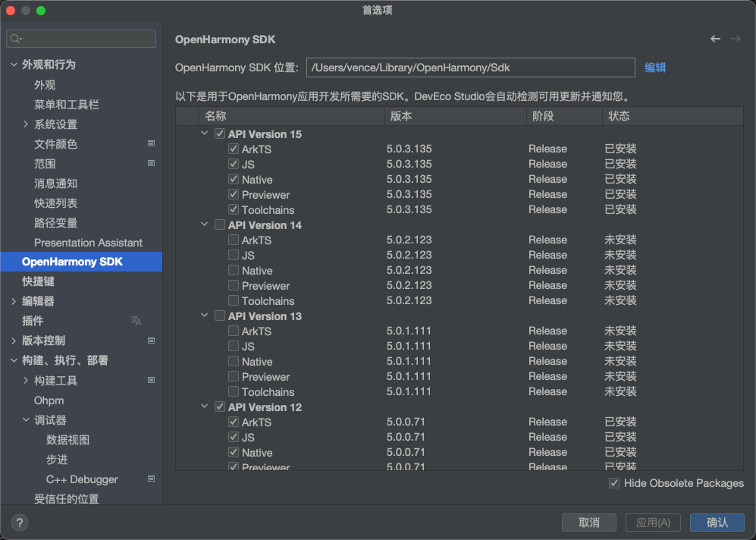756x540 pixels.
Task: Toggle JS 5.0.0.71 checkbox
Action: click(234, 438)
